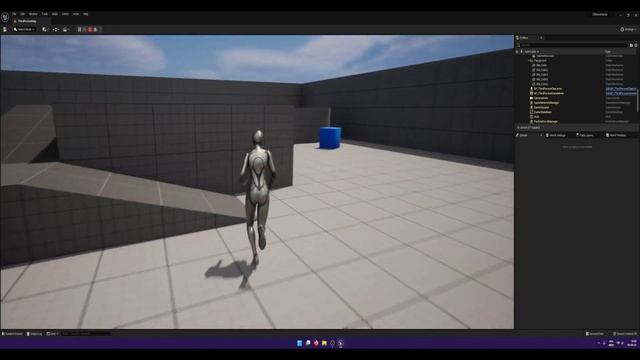This screenshot has width=640, height=360.
Task: Switch to the World Settings tab
Action: (x=556, y=135)
